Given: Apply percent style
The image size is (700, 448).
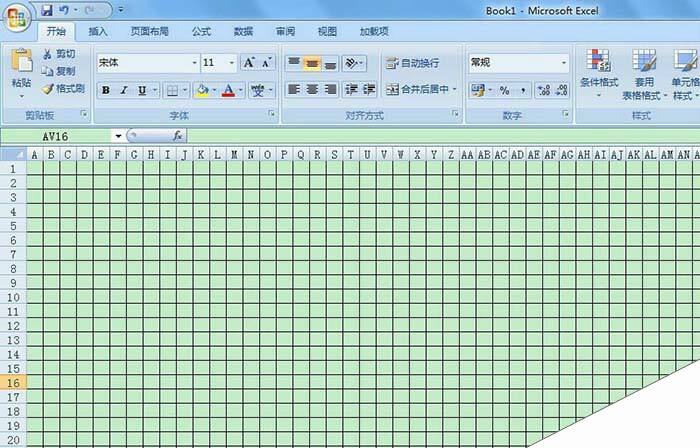Looking at the screenshot, I should point(504,90).
